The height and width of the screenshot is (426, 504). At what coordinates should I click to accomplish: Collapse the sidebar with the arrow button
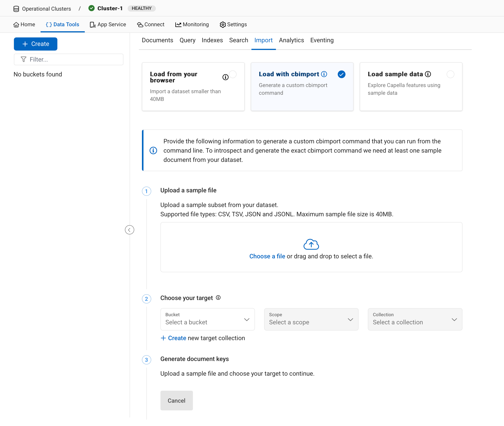[x=129, y=230]
